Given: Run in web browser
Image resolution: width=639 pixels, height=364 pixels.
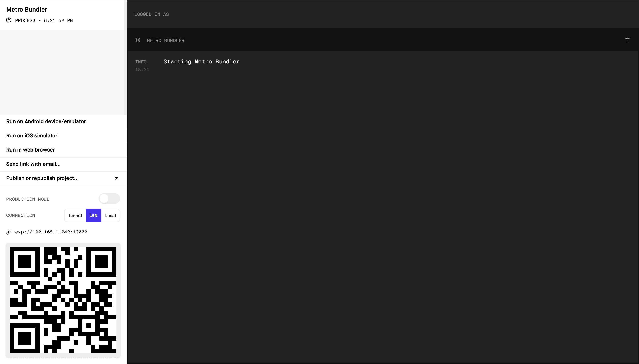Looking at the screenshot, I should 30,150.
